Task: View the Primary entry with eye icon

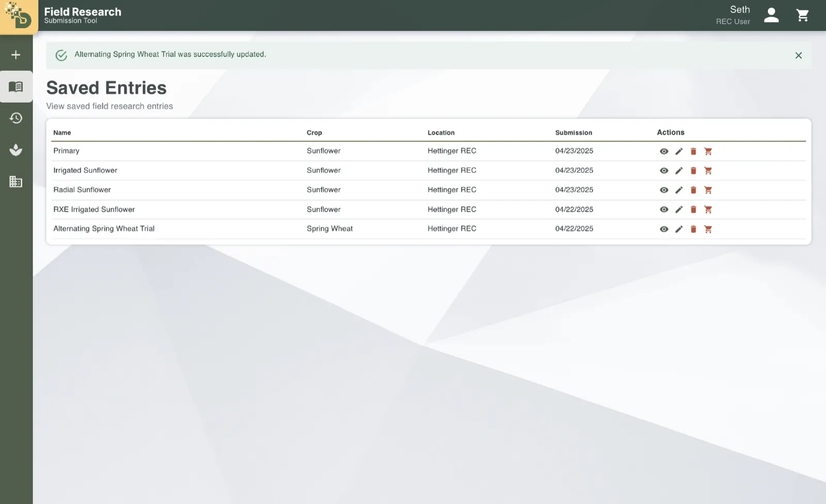Action: tap(664, 151)
